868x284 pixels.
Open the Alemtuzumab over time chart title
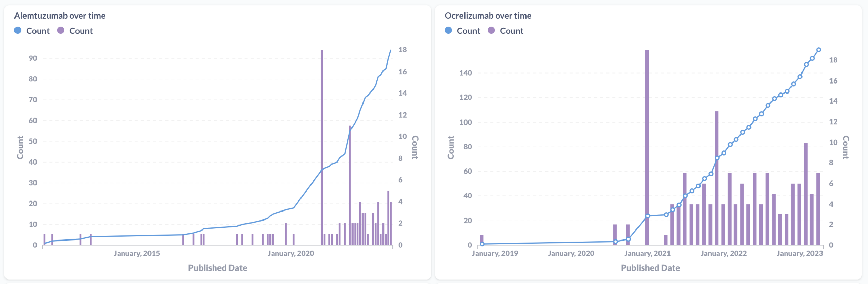tap(60, 16)
